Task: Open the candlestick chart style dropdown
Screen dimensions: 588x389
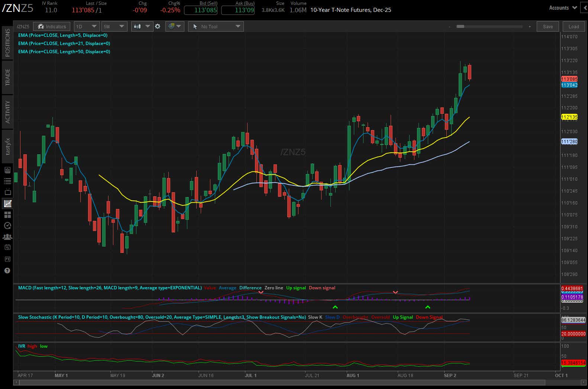Action: 142,26
